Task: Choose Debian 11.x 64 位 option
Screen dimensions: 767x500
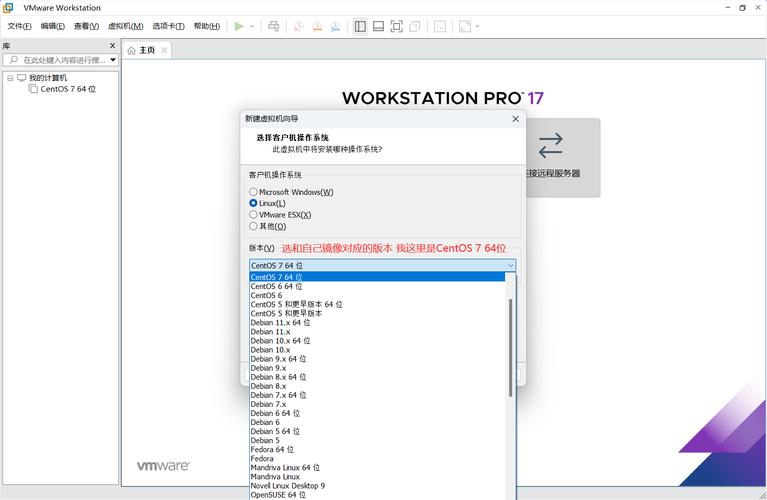Action: 377,322
